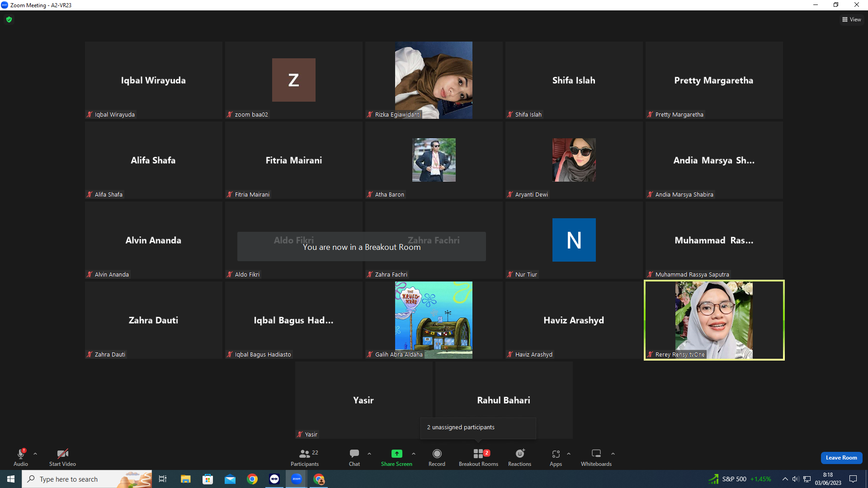Click Leave Room button
The height and width of the screenshot is (488, 868).
point(841,458)
